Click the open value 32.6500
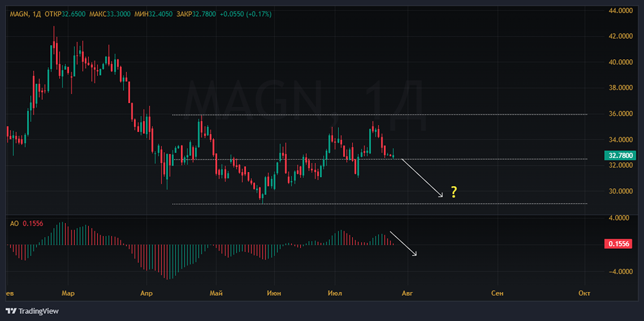Viewport: 644px width, 321px height. [x=73, y=14]
